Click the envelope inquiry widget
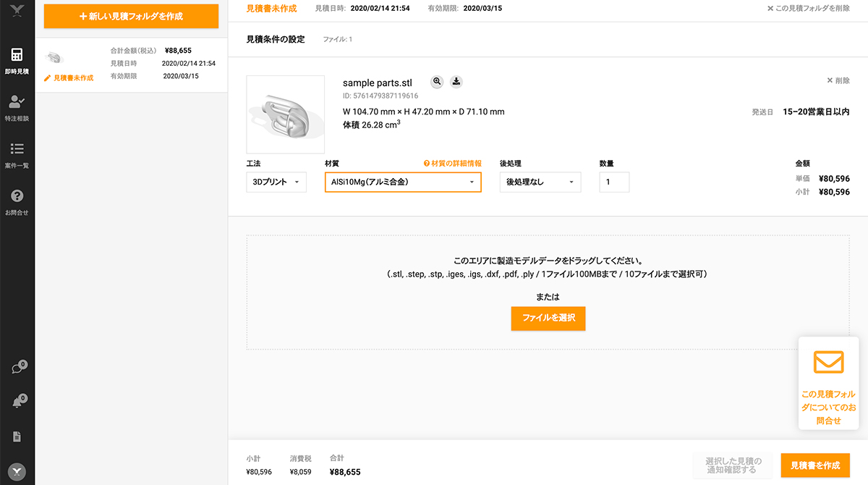868x485 pixels. [828, 384]
